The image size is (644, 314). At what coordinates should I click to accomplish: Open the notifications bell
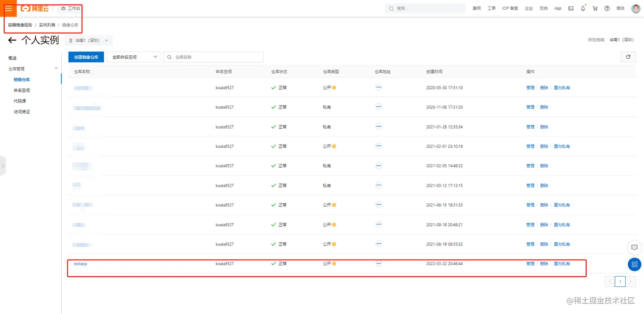pos(583,9)
